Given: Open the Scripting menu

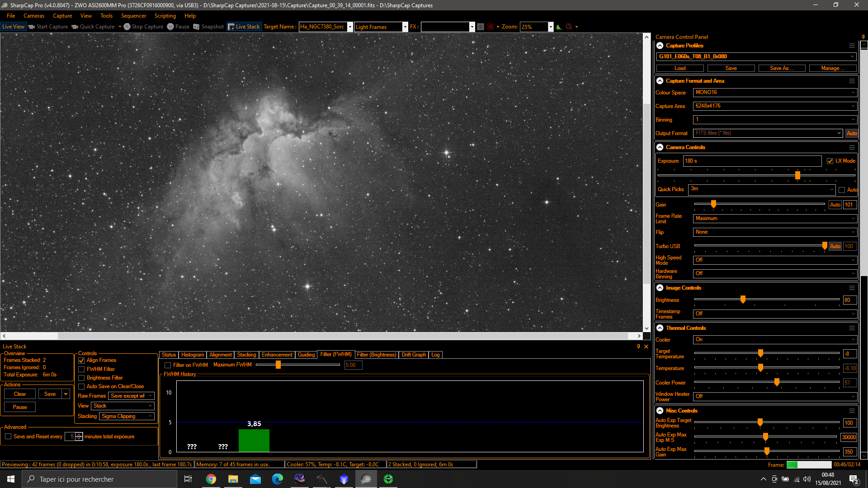Looking at the screenshot, I should (165, 16).
